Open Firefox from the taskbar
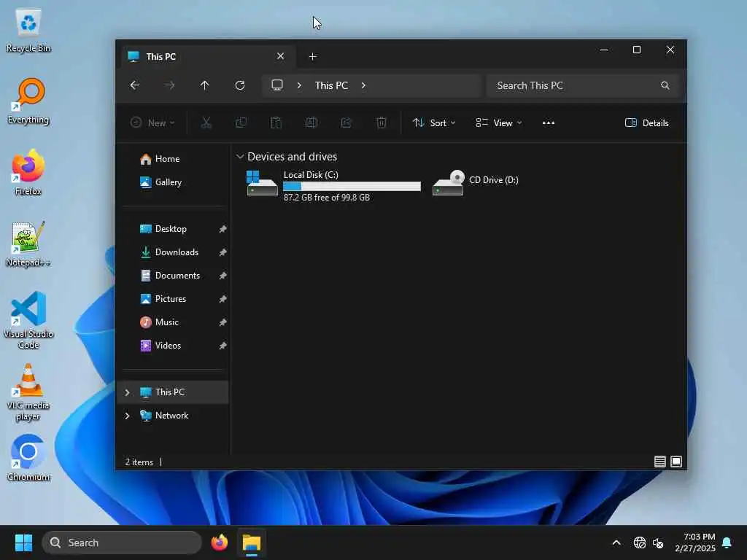747x560 pixels. 219,542
